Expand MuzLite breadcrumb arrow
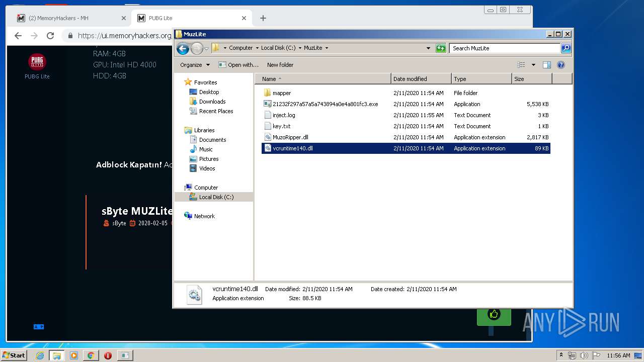The width and height of the screenshot is (644, 362). [327, 48]
